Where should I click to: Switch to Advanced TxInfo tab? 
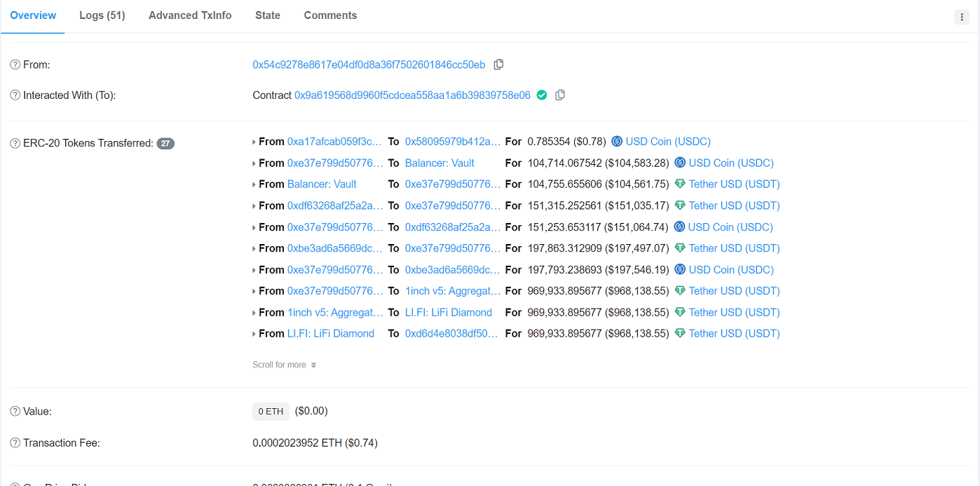190,15
